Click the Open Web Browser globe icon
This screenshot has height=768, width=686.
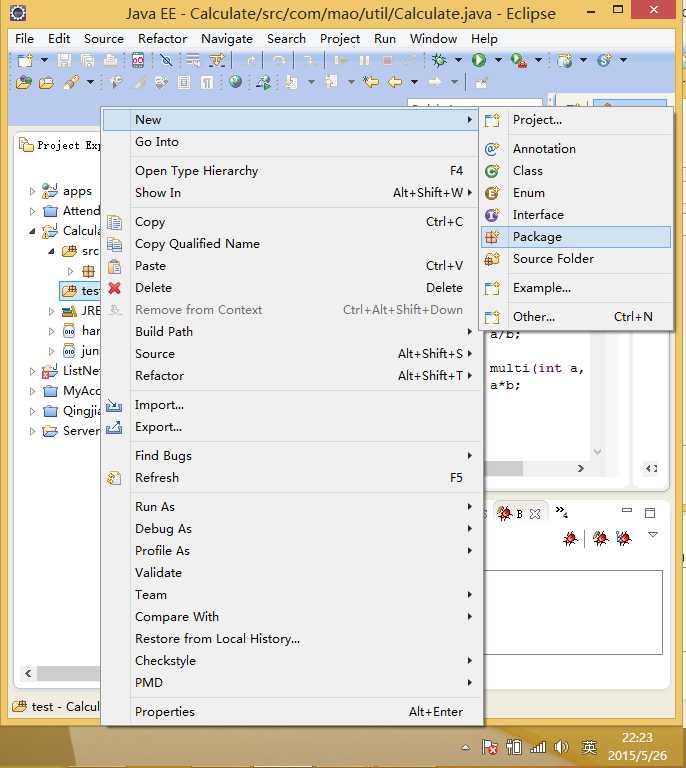point(236,81)
